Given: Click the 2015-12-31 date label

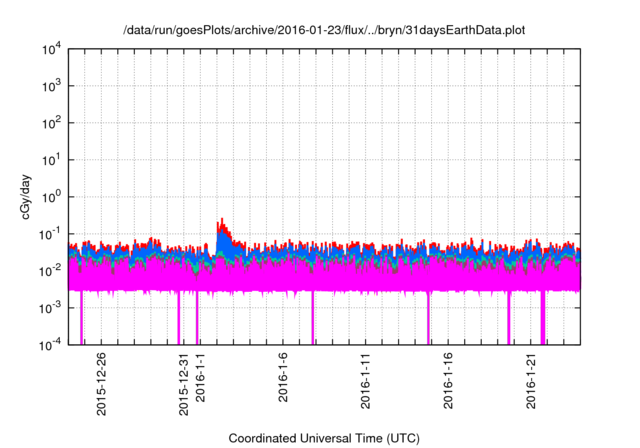Looking at the screenshot, I should point(184,384).
